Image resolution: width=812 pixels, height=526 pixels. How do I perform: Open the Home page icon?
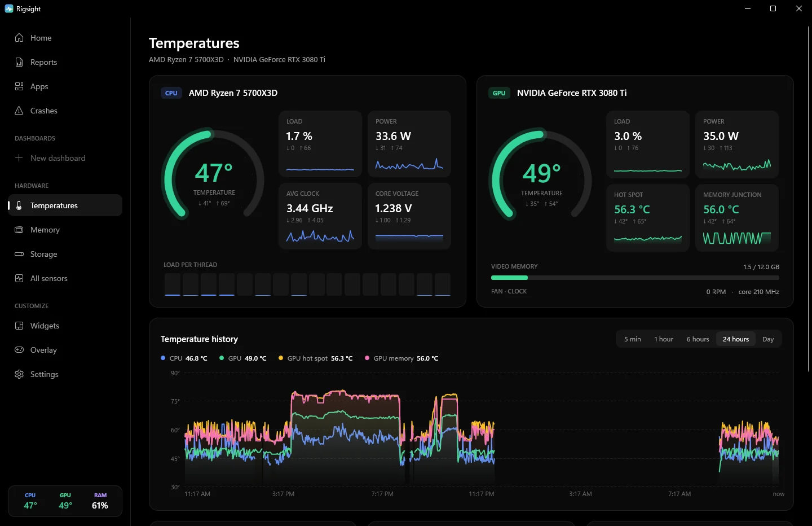click(x=19, y=38)
